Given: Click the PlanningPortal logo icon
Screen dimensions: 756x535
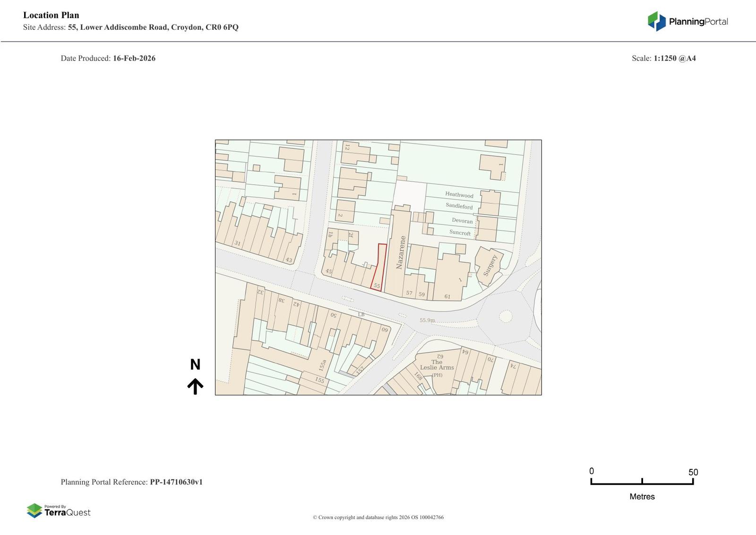Looking at the screenshot, I should pyautogui.click(x=656, y=21).
